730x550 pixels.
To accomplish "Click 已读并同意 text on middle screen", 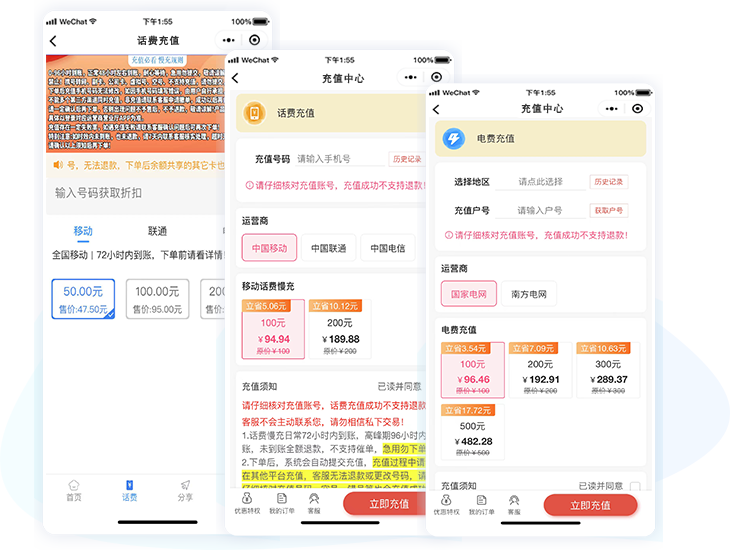I will 399,386.
